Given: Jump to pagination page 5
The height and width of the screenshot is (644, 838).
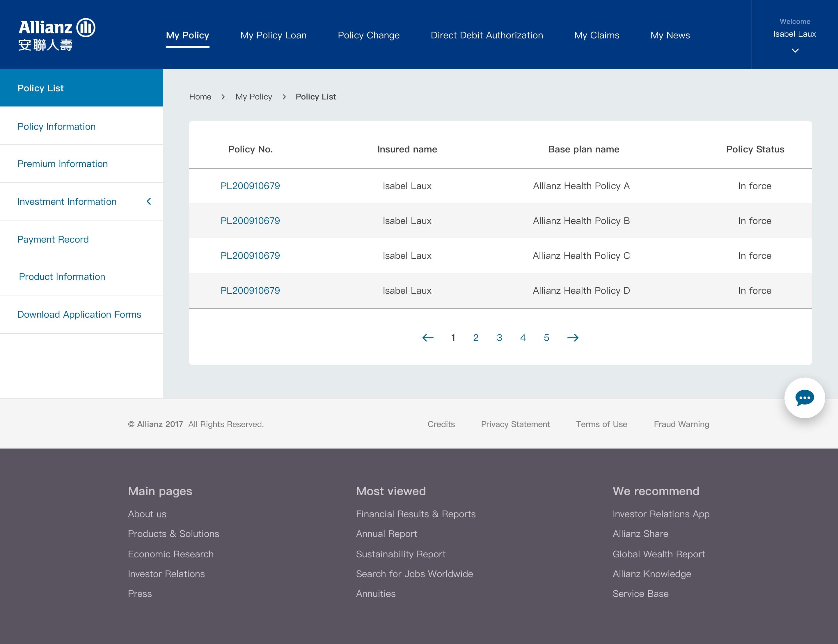Looking at the screenshot, I should point(546,338).
